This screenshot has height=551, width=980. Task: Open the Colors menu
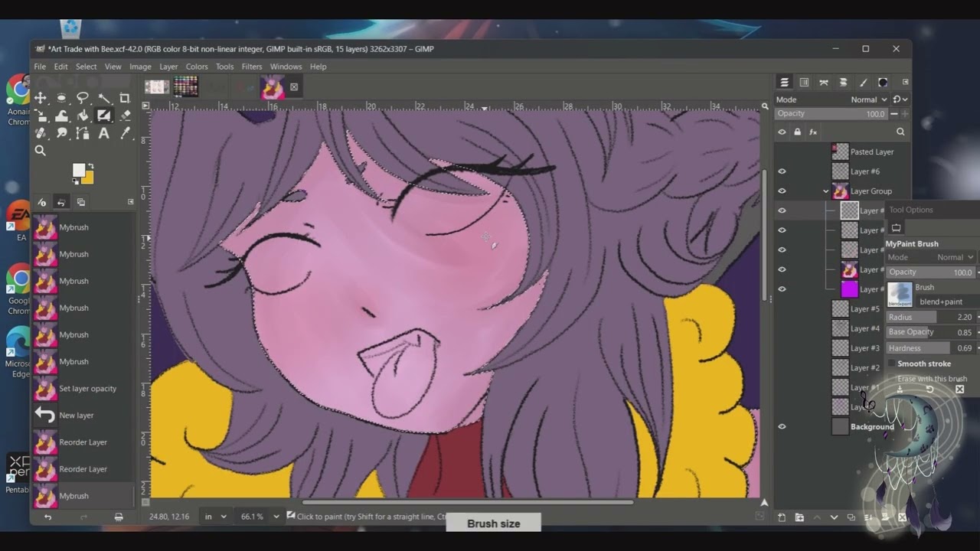pyautogui.click(x=197, y=67)
